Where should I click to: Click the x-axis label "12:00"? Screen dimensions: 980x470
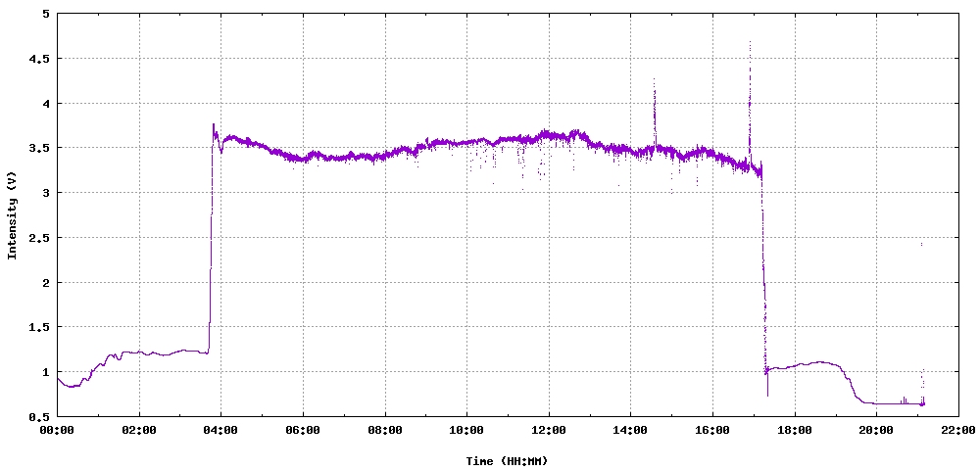coord(549,430)
